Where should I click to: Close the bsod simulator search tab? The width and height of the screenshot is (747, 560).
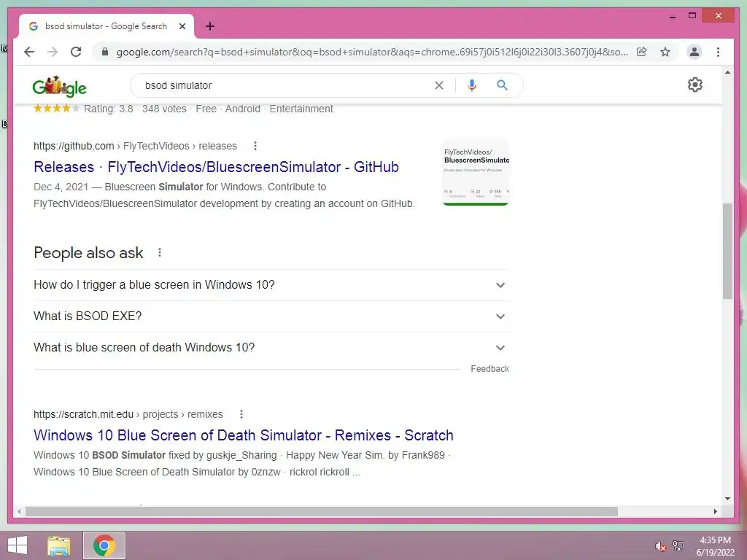[182, 26]
